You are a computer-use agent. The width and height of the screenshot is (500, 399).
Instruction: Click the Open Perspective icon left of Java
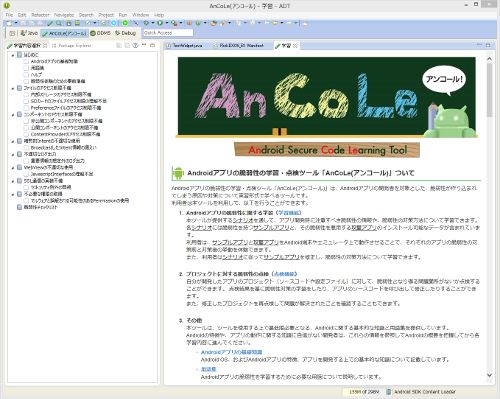coord(12,33)
